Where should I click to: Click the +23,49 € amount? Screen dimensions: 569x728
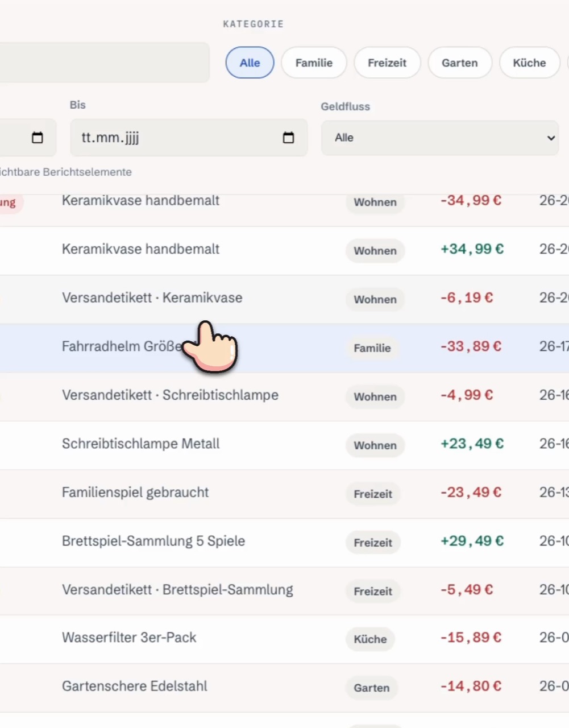[472, 444]
